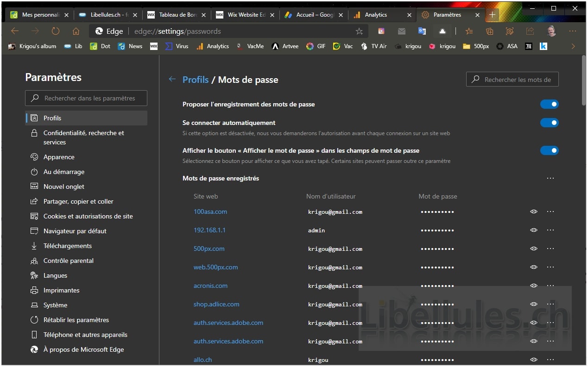Switch to the Analytics browser tab

coord(382,15)
